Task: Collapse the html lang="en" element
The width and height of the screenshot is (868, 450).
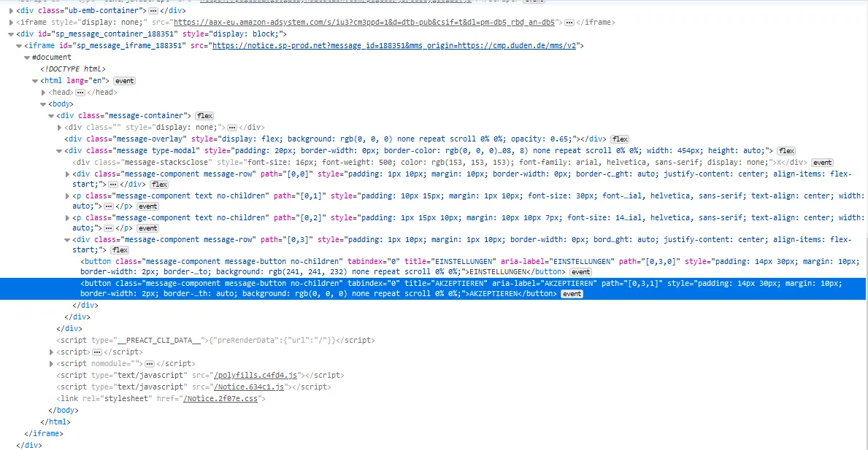Action: (35, 81)
